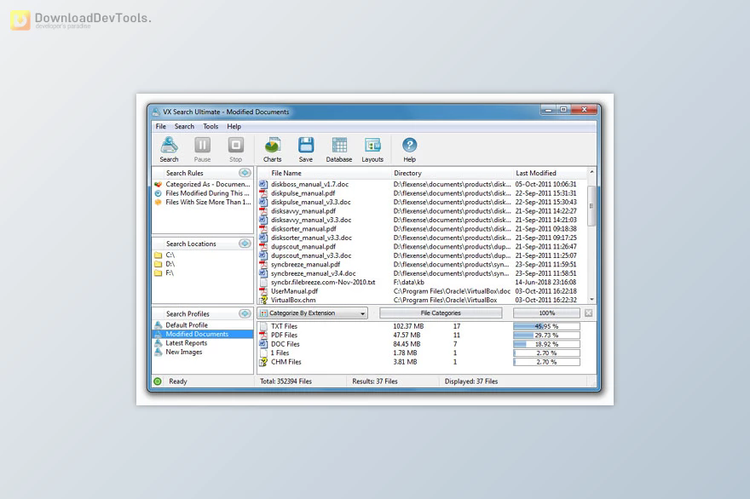750x499 pixels.
Task: Select the Modified Documents profile
Action: (x=203, y=334)
